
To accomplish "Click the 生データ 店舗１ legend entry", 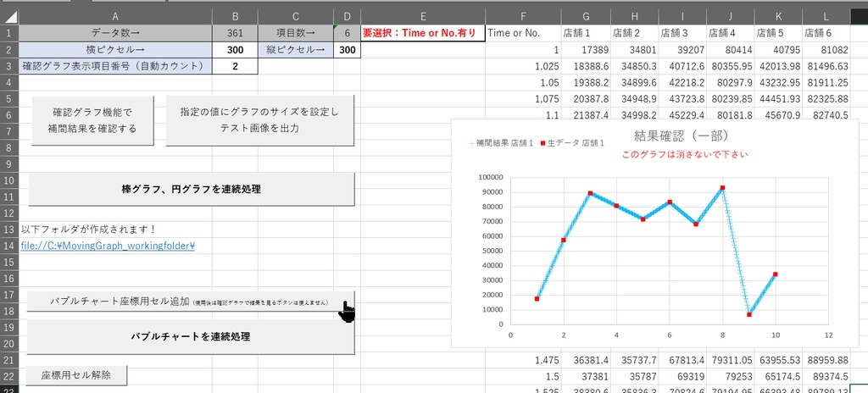I will (572, 143).
